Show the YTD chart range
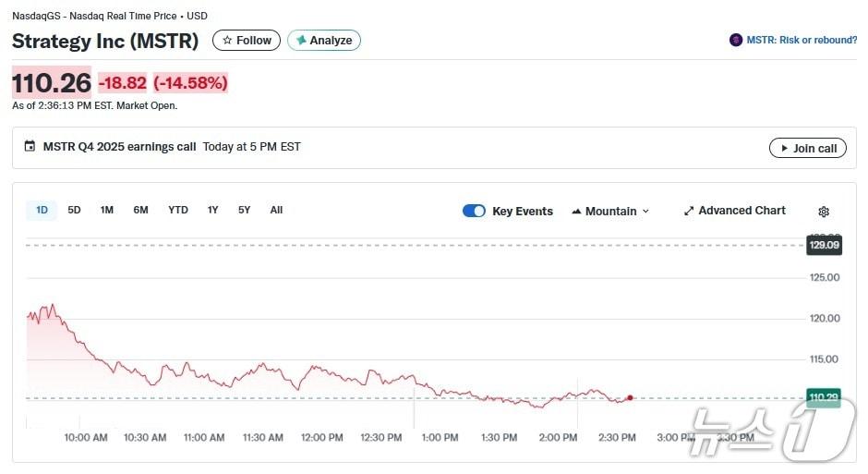Screen dimensions: 868x474 tap(178, 211)
